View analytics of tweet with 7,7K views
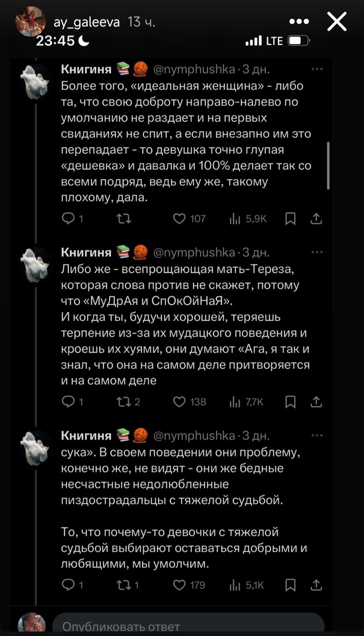 coord(235,402)
